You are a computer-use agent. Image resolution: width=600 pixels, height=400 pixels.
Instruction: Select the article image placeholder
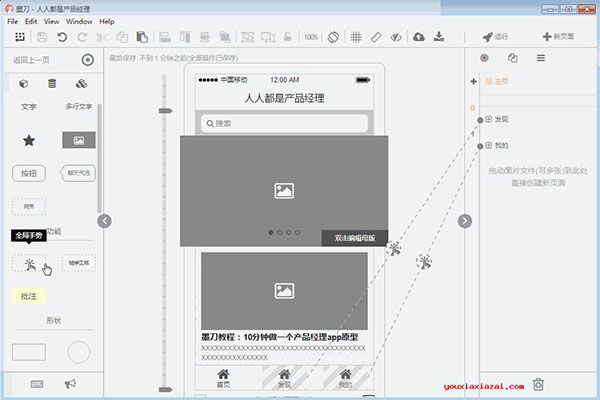pos(284,291)
